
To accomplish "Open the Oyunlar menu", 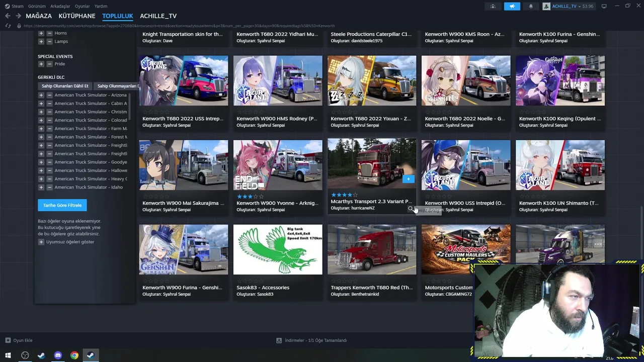I will click(83, 6).
